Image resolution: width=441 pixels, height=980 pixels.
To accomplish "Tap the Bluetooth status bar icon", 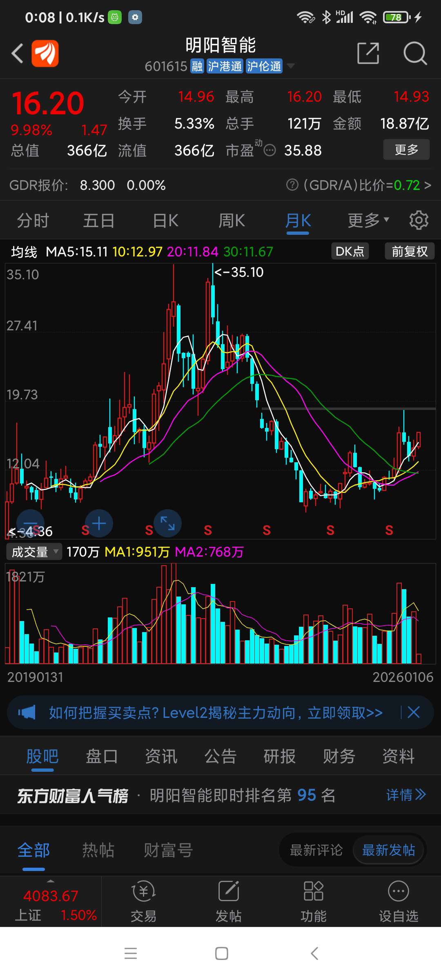I will [326, 17].
